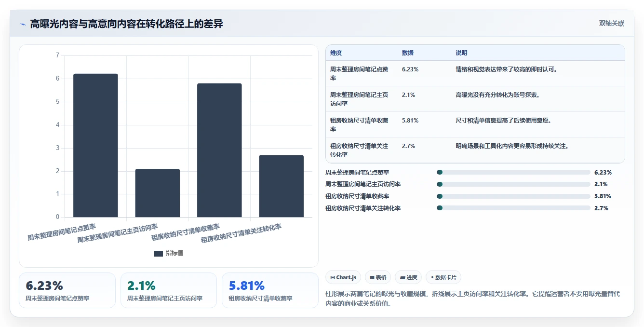The image size is (644, 327).
Task: Click the title 高曝光内容与高意向内容在转化路径上的差异
Action: point(127,24)
